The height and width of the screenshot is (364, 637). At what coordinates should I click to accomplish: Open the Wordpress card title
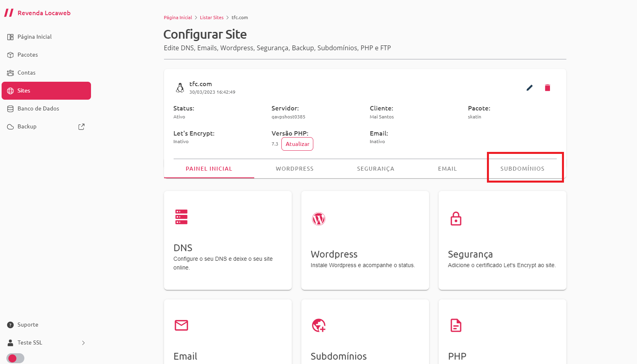click(334, 254)
